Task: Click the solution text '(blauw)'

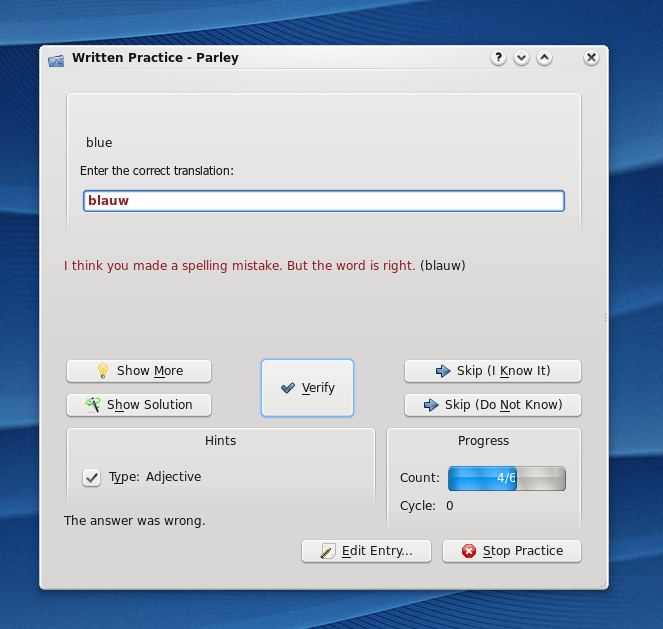Action: click(443, 266)
